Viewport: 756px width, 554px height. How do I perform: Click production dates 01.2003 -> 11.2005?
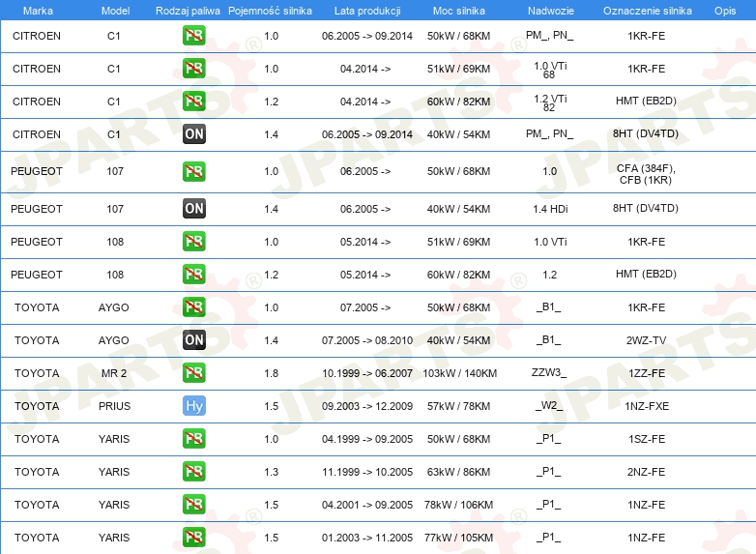(367, 538)
